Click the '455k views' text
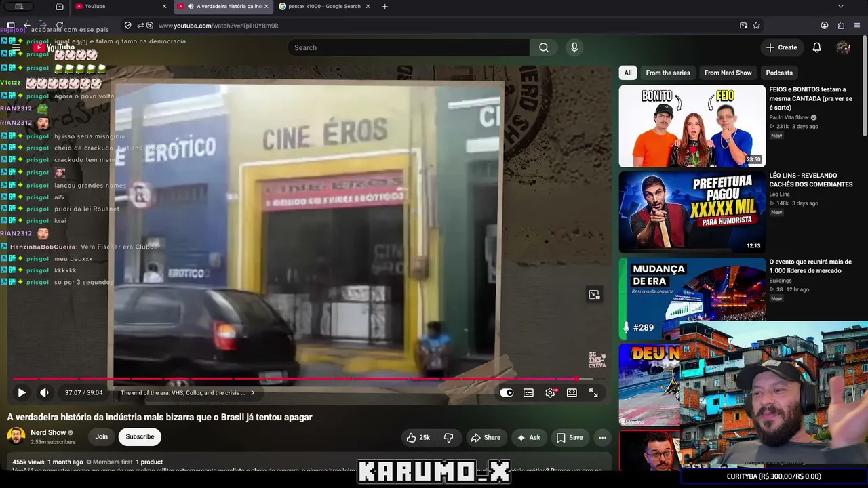The width and height of the screenshot is (868, 488). pos(28,462)
